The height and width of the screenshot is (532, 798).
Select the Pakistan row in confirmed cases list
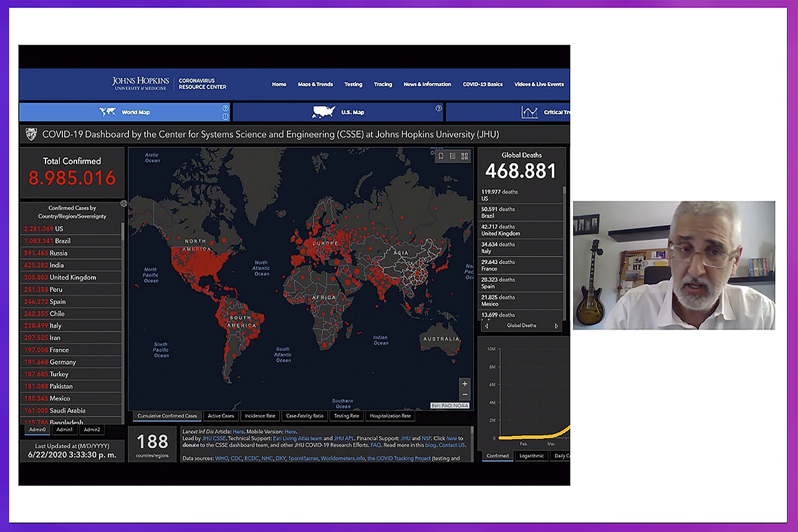pyautogui.click(x=72, y=386)
